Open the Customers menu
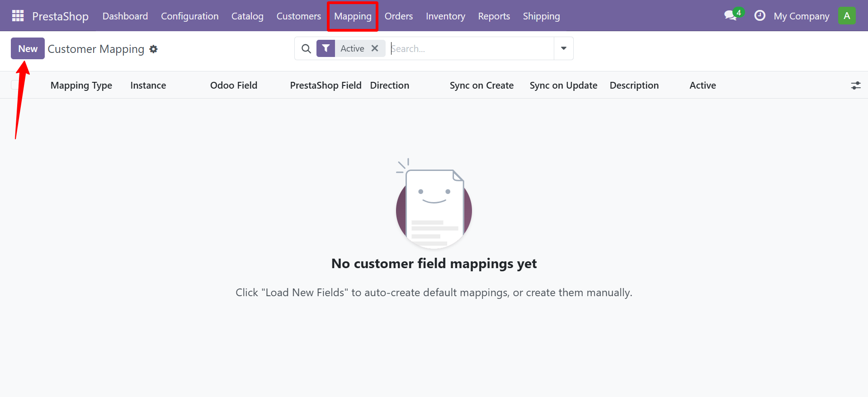868x397 pixels. coord(299,16)
